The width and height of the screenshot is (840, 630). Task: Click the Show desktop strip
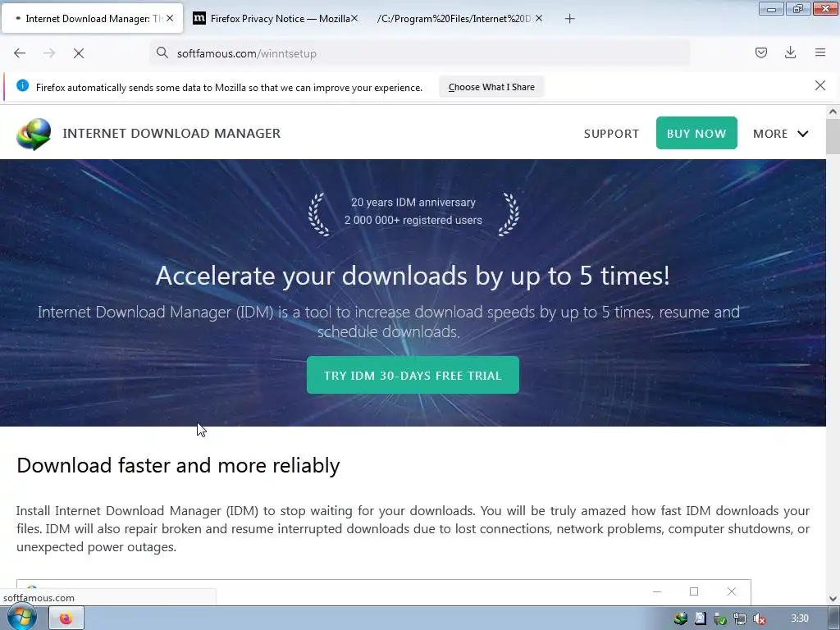pos(834,619)
